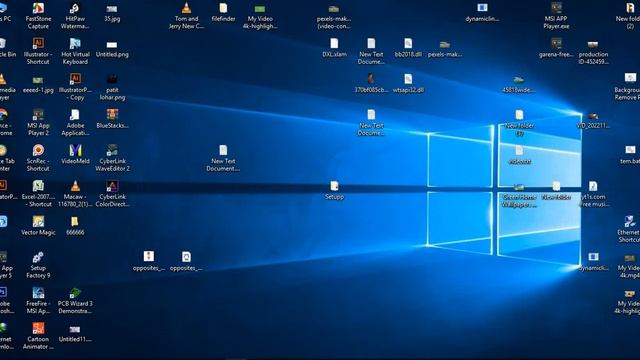
Task: Launch CyberLink ColorDirector
Action: pos(112,193)
